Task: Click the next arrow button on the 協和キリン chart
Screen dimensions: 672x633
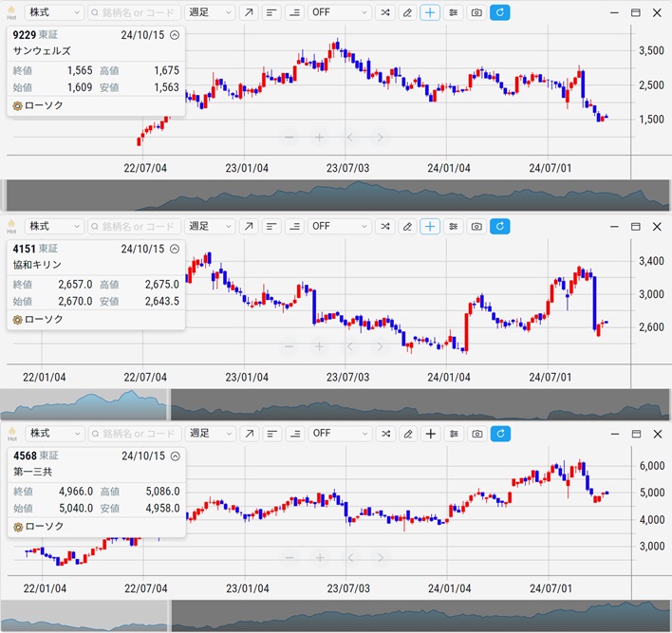Action: coord(380,346)
